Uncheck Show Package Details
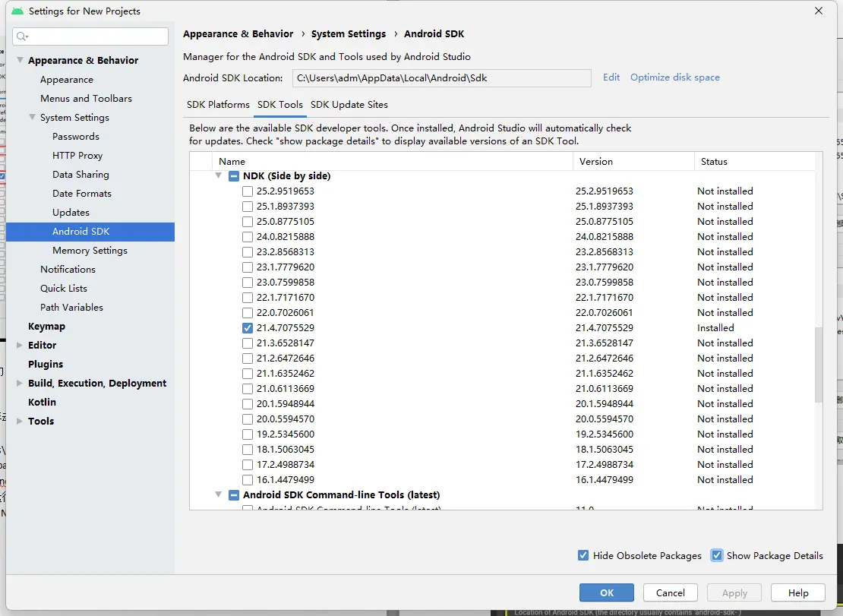The image size is (843, 616). click(x=717, y=555)
